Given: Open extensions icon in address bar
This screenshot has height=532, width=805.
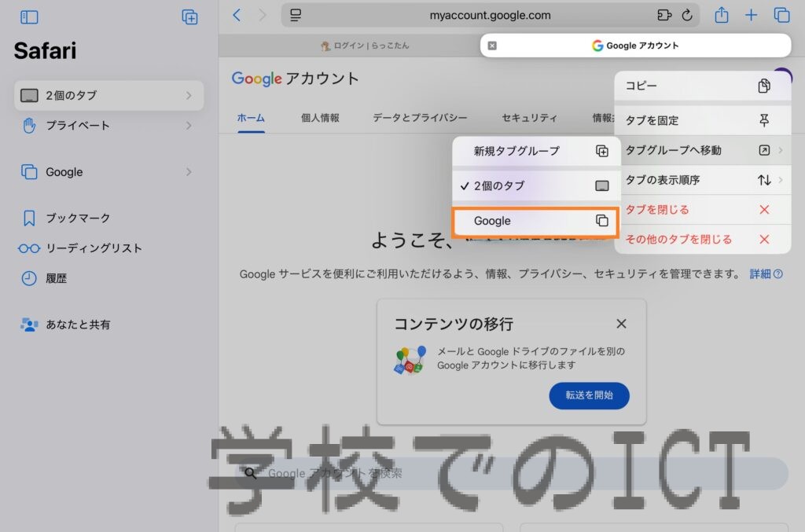Looking at the screenshot, I should 664,15.
